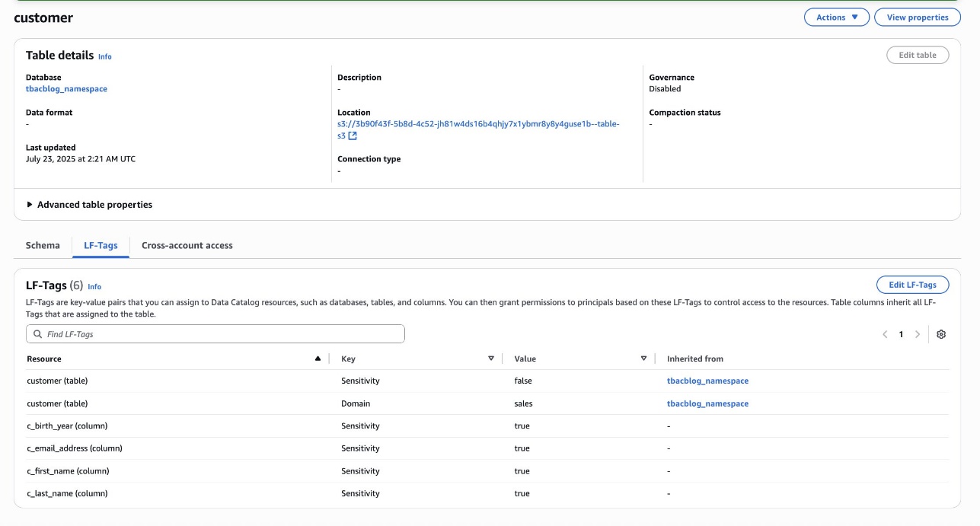Select the customer (table) Sensitivity row
This screenshot has width=980, height=526.
click(487, 381)
